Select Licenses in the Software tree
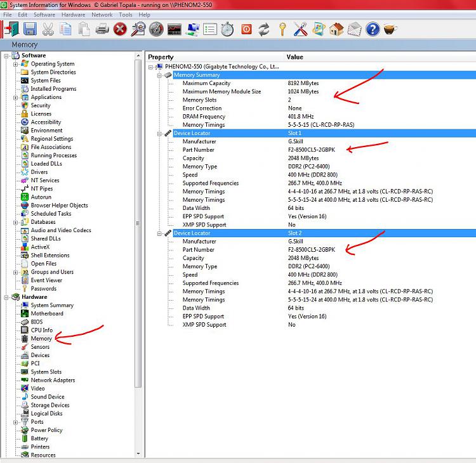This screenshot has width=476, height=463. (x=41, y=114)
